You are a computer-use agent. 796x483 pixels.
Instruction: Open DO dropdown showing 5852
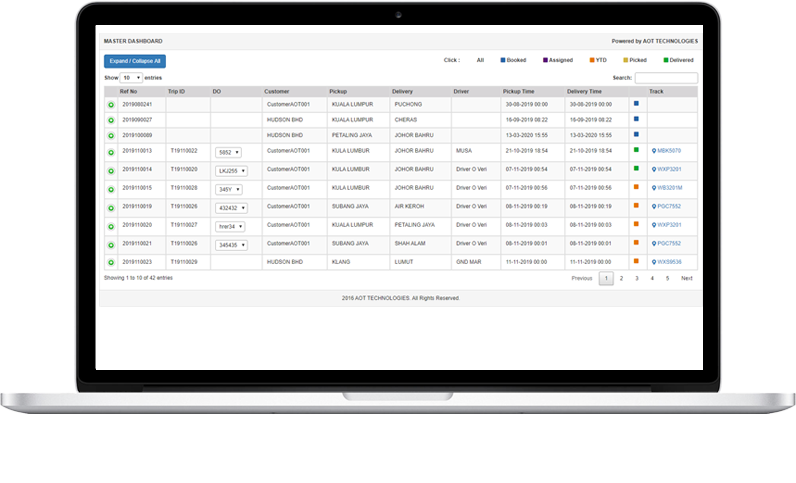(229, 152)
